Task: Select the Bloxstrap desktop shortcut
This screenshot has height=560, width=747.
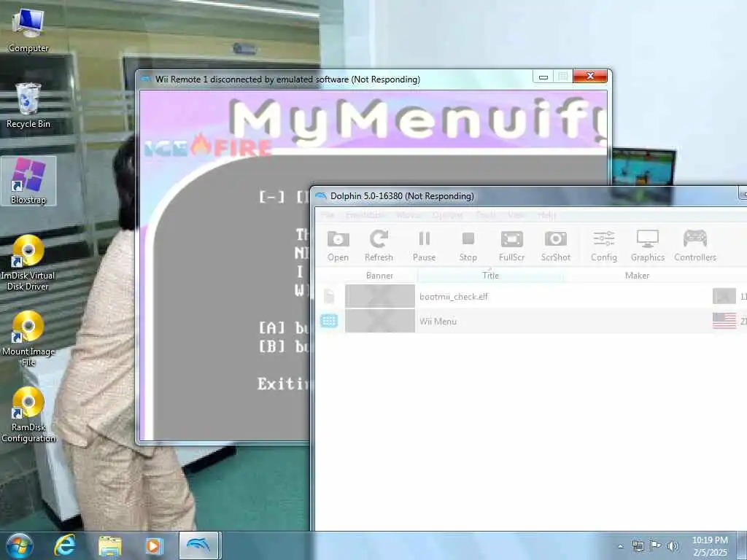Action: point(28,182)
